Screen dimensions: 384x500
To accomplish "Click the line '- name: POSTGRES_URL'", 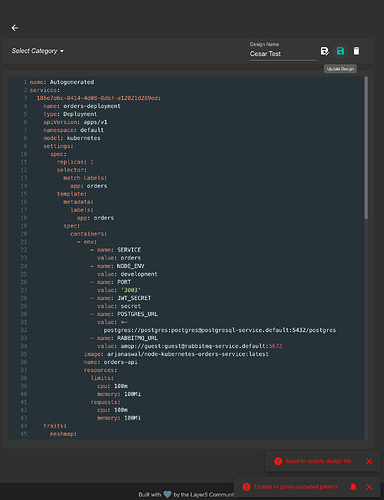I will pos(124,314).
